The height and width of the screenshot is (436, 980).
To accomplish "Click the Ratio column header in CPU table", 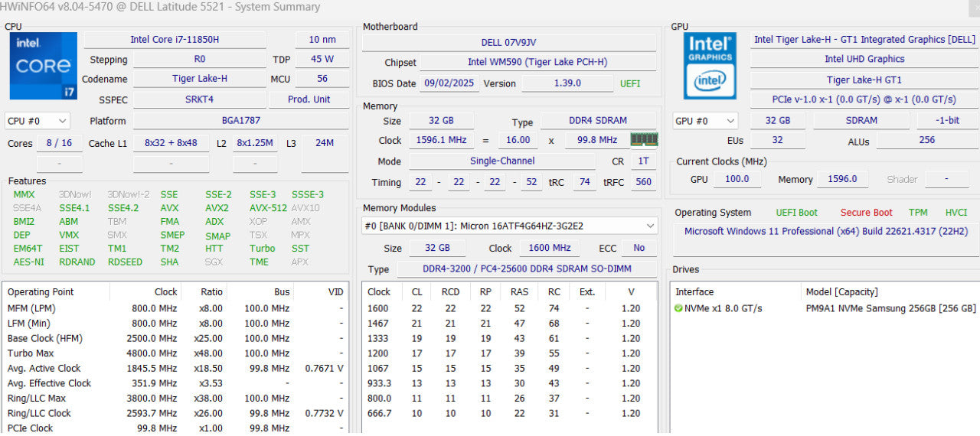I will [x=211, y=291].
